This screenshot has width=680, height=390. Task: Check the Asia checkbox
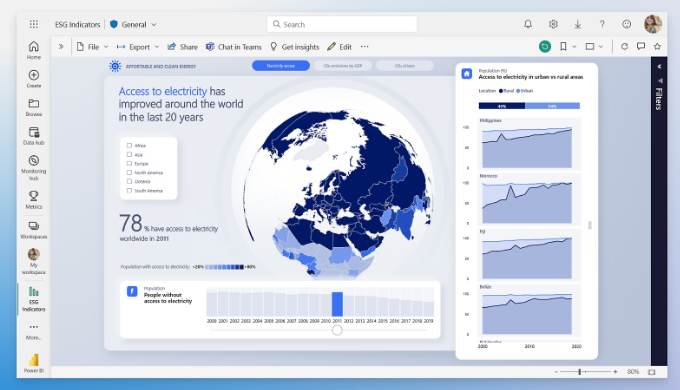click(129, 154)
